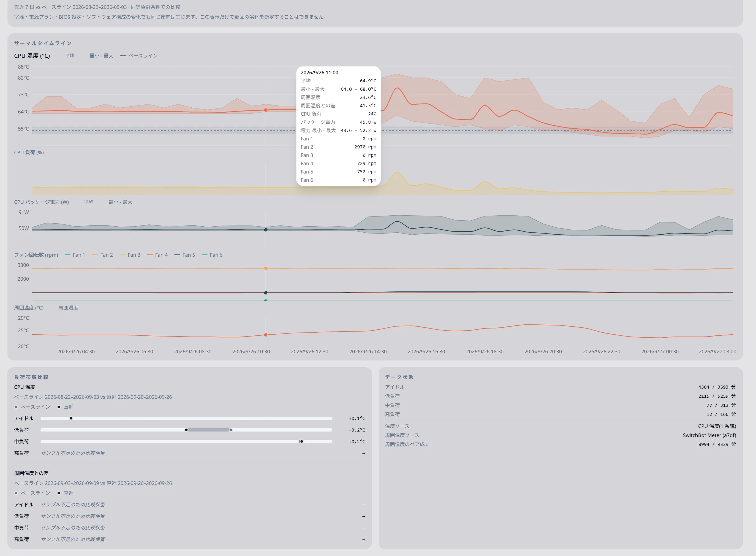Hide the Fan 1 series via the fan chart legend
The width and height of the screenshot is (756, 556).
click(75, 255)
